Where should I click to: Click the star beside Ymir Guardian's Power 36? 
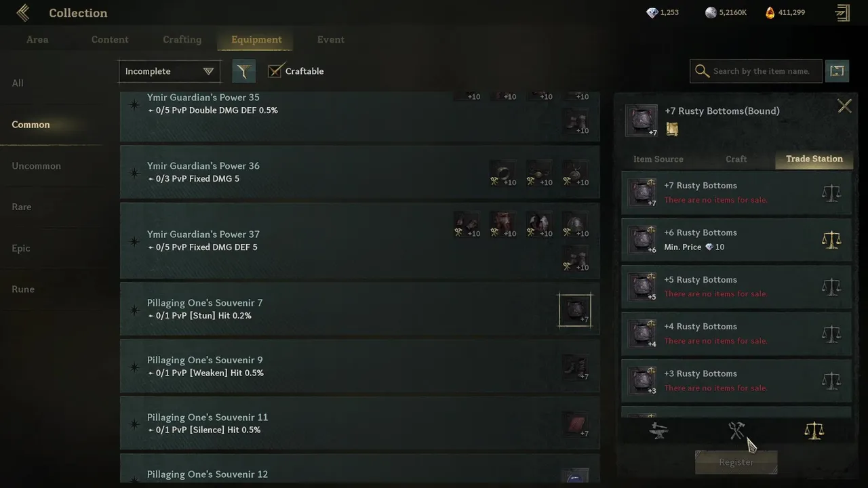pyautogui.click(x=134, y=173)
